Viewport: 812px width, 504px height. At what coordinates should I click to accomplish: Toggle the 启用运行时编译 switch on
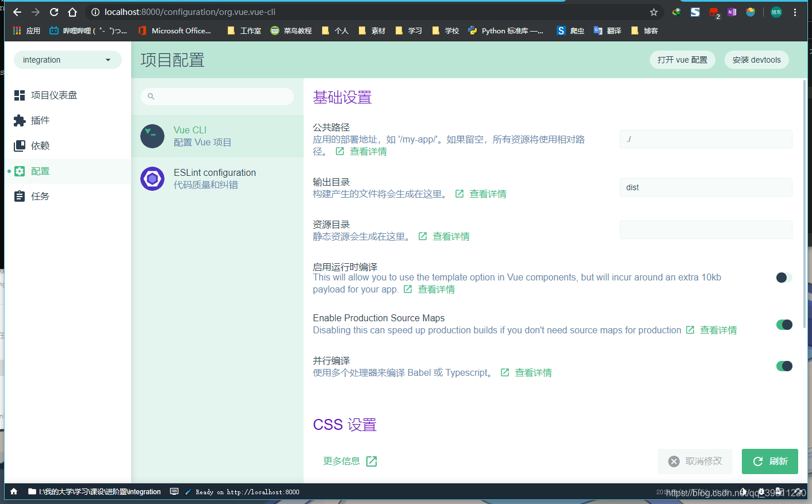[x=784, y=278]
